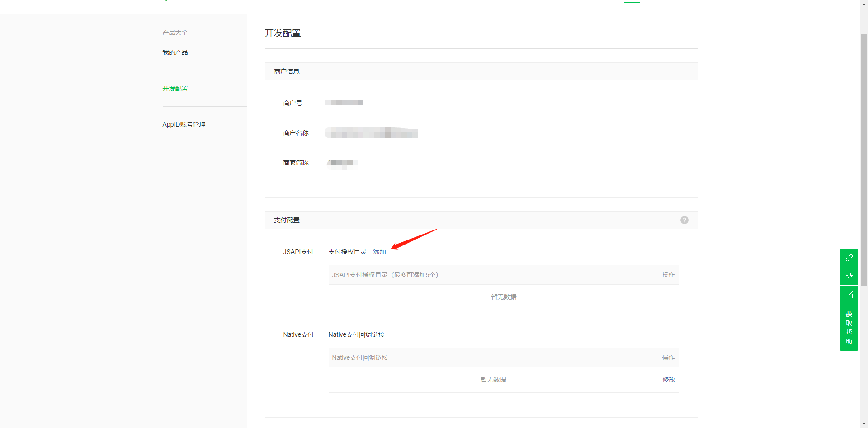Click the edit feedback icon in green sidebar
Viewport: 868px width, 428px height.
pyautogui.click(x=849, y=295)
